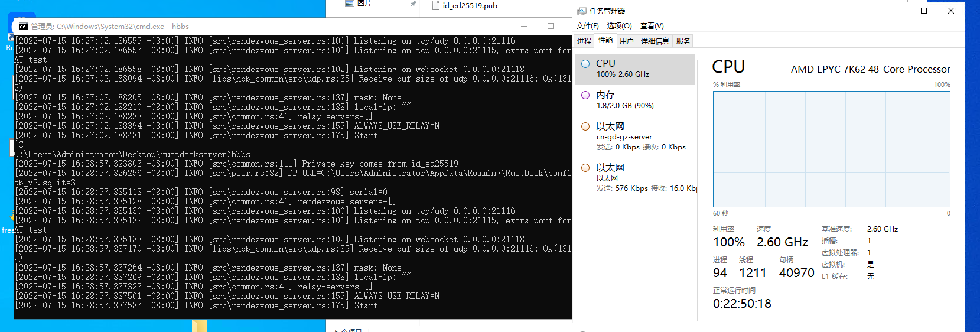The image size is (980, 332).
Task: Open the 文件(F) menu in Task Manager
Action: coord(587,26)
